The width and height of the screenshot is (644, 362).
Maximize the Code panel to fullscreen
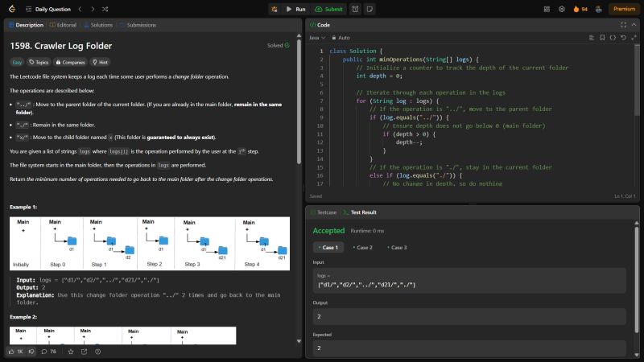coord(623,24)
